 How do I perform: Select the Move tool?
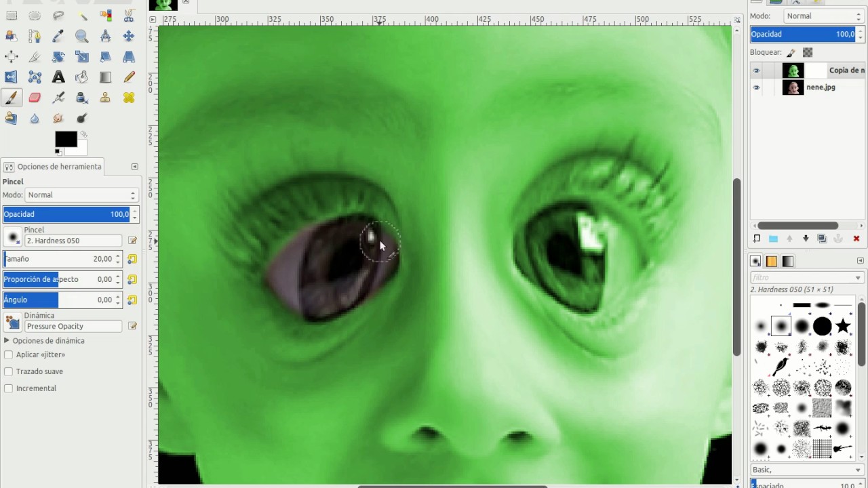[129, 36]
